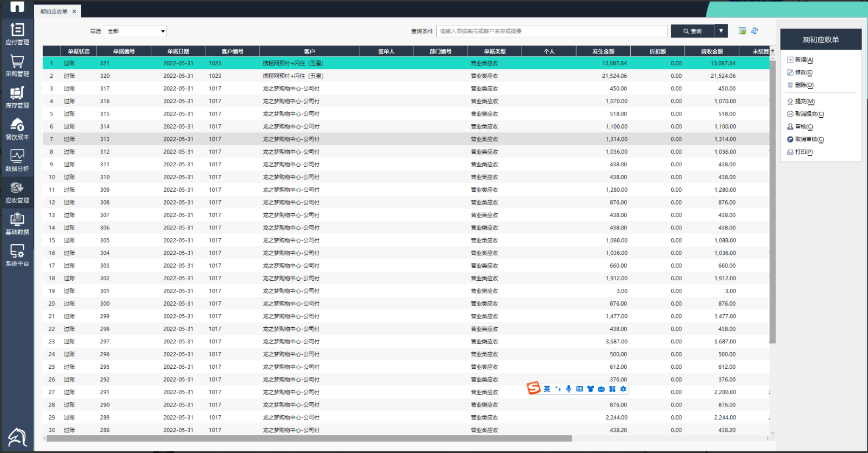Viewport: 868px width, 453px height.
Task: Open 应付管理 module in sidebar
Action: [x=17, y=34]
